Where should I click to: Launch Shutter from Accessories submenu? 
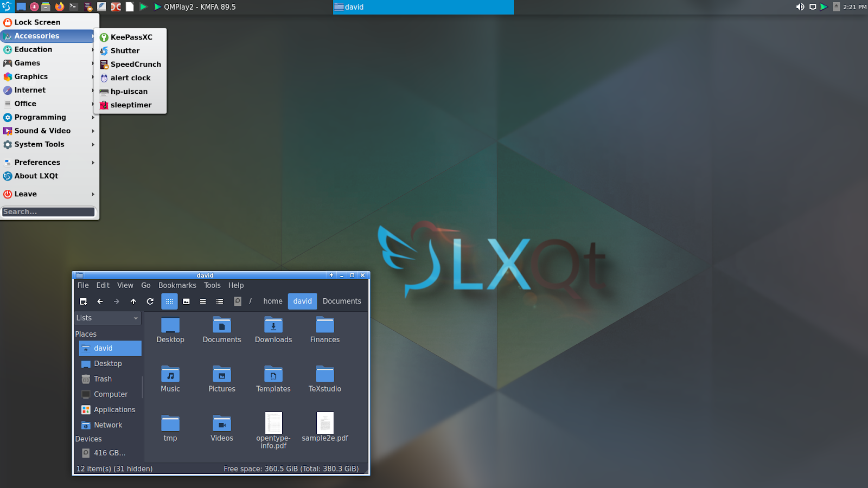click(130, 50)
